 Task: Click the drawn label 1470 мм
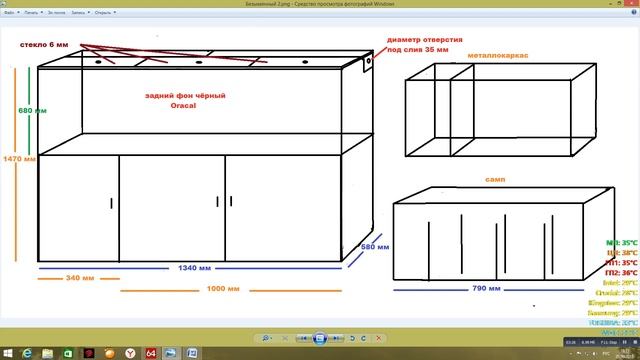19,159
